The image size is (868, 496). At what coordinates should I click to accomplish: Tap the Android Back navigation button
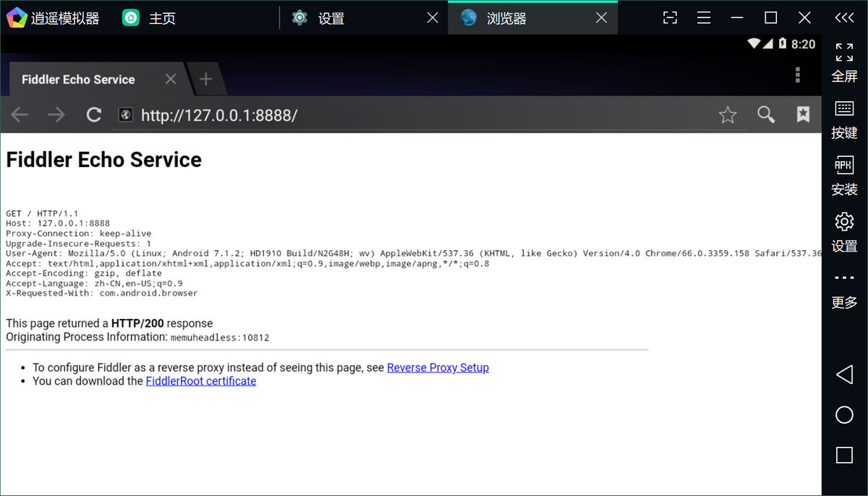click(x=843, y=375)
